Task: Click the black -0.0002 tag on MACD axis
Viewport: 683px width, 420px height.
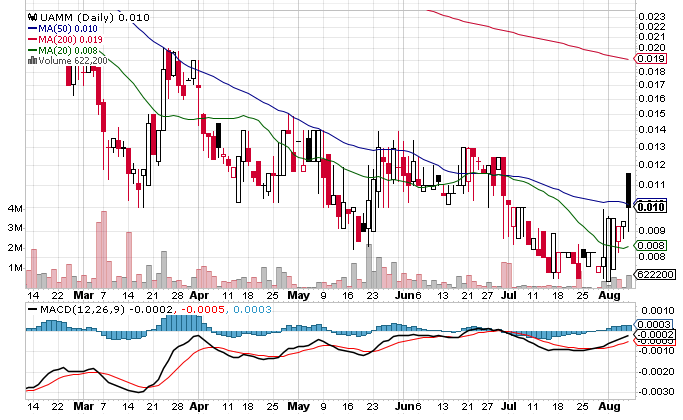Action: [x=656, y=335]
